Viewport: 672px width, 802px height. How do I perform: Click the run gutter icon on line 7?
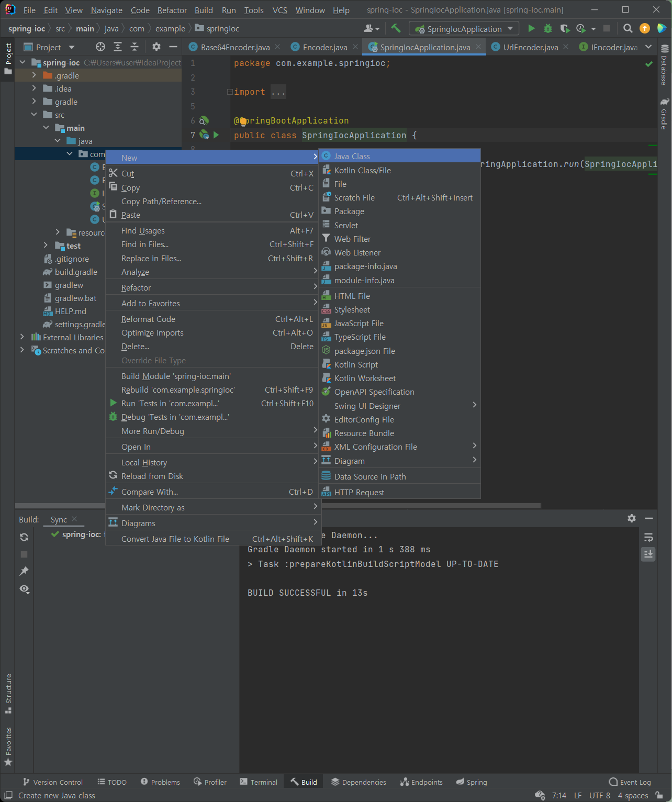coord(216,135)
